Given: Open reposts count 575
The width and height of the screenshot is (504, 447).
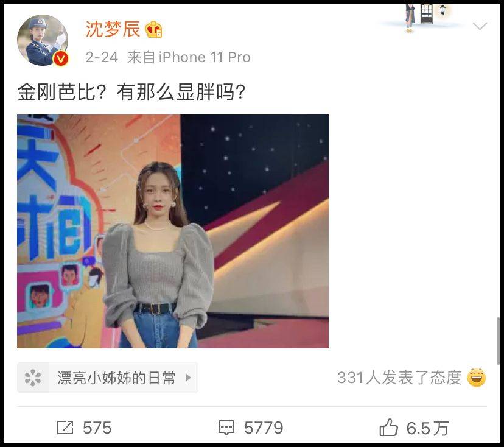Looking at the screenshot, I should (97, 428).
